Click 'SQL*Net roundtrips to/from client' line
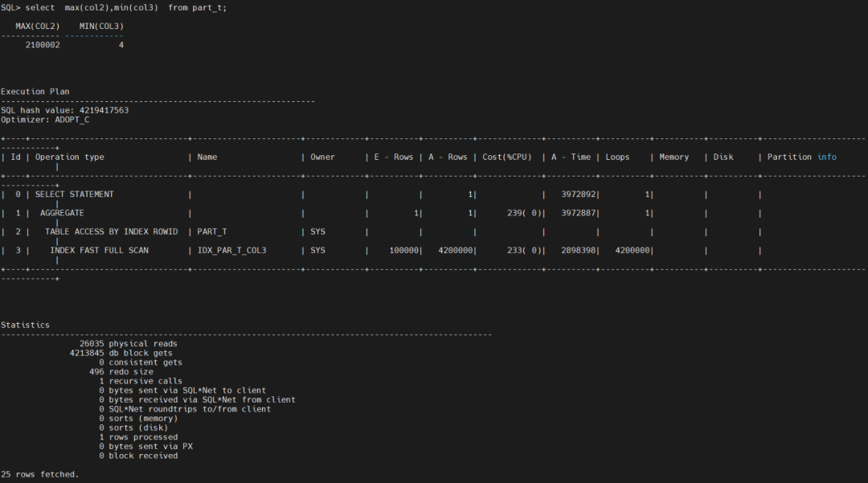The height and width of the screenshot is (483, 868). click(185, 409)
